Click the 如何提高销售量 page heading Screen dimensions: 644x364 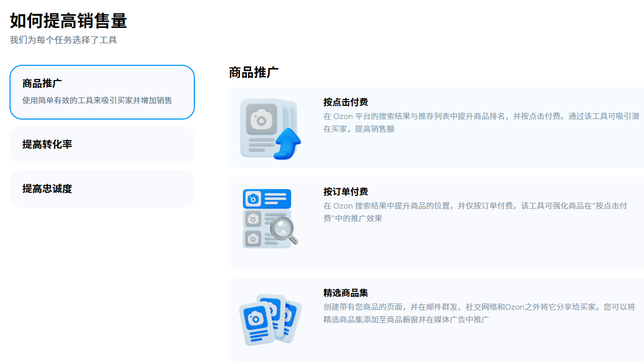[68, 21]
